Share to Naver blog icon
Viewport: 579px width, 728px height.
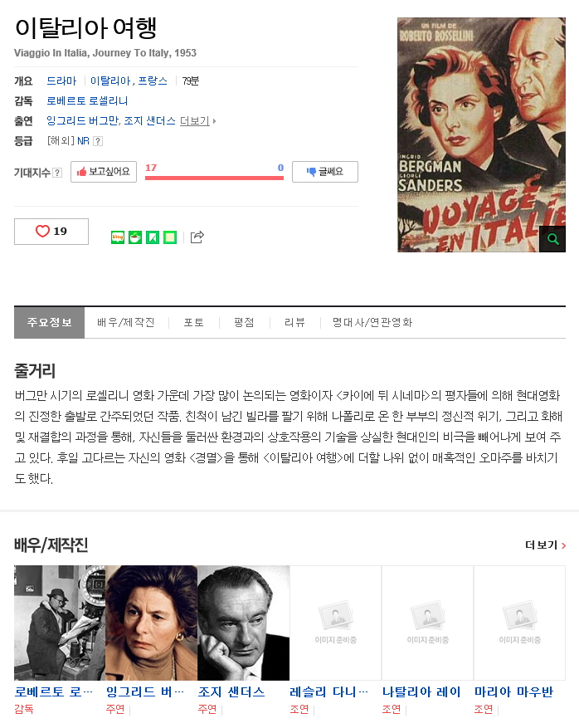coord(118,237)
